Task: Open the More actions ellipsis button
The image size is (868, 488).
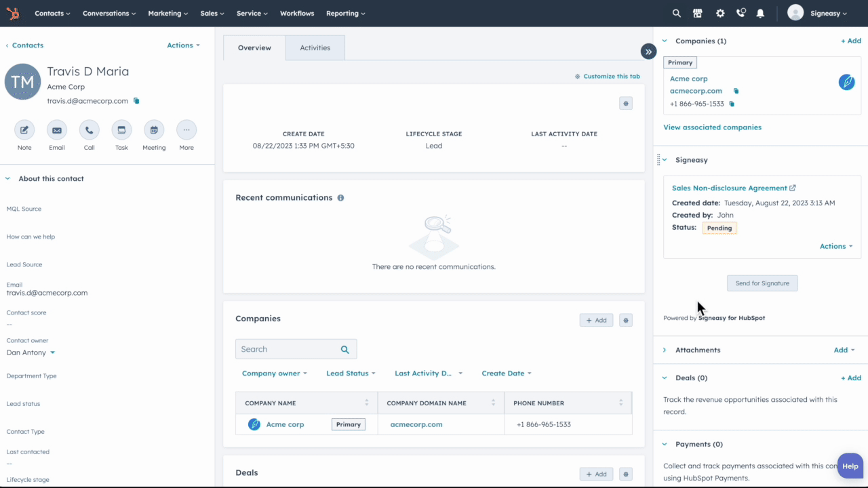Action: (x=186, y=130)
